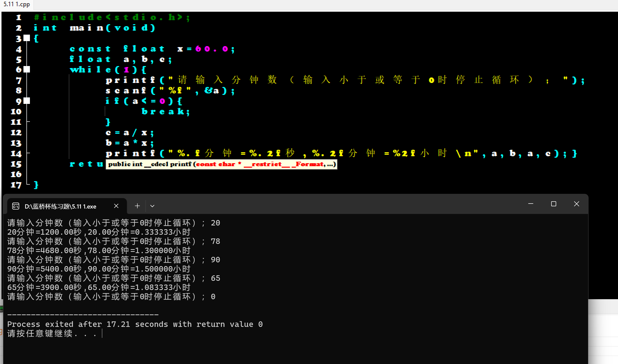Click the printf signature tooltip
This screenshot has height=364, width=618.
(221, 164)
